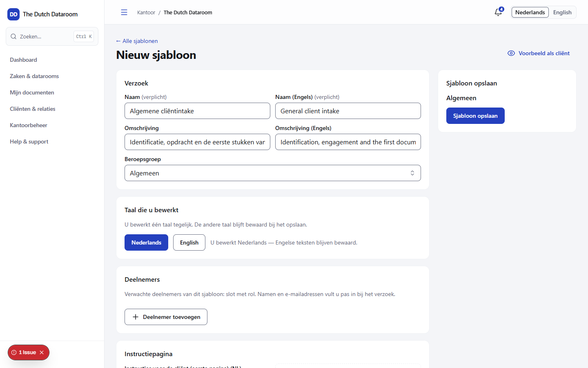Click the search magnifier icon
This screenshot has height=368, width=588.
click(x=13, y=36)
